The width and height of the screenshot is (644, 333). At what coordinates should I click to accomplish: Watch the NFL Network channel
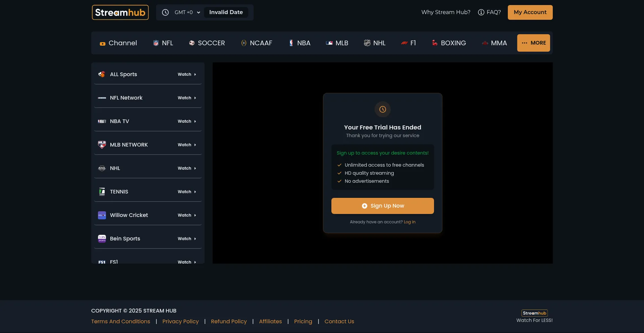click(187, 98)
